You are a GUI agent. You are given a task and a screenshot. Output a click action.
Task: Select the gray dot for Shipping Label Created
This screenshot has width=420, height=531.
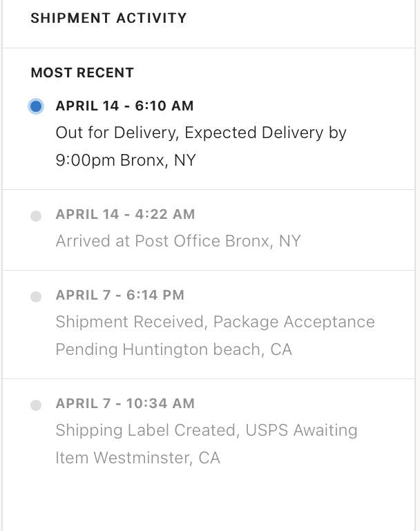click(36, 405)
